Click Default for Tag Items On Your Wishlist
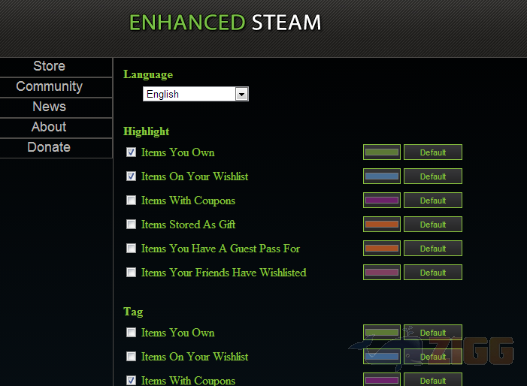Screen dimensions: 527x386 (x=433, y=356)
